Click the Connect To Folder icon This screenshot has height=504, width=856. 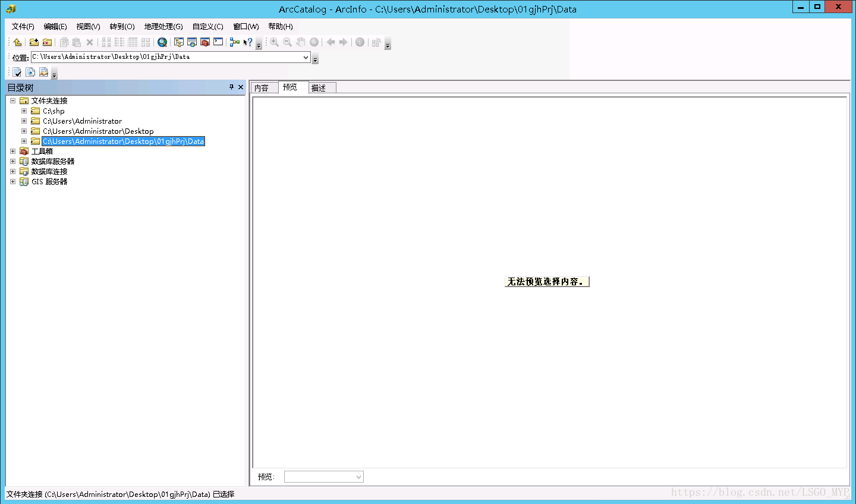click(x=34, y=42)
